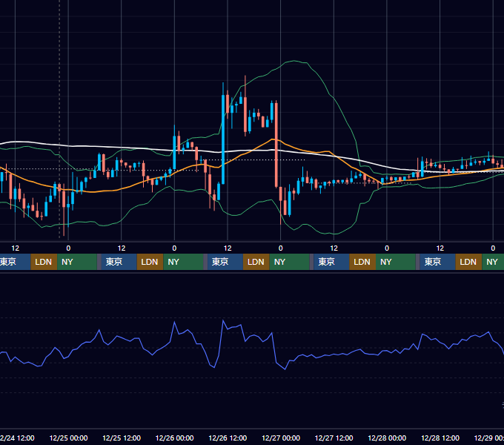This screenshot has width=504, height=445.
Task: Select the LDN session block on 12/26
Action: click(x=256, y=262)
